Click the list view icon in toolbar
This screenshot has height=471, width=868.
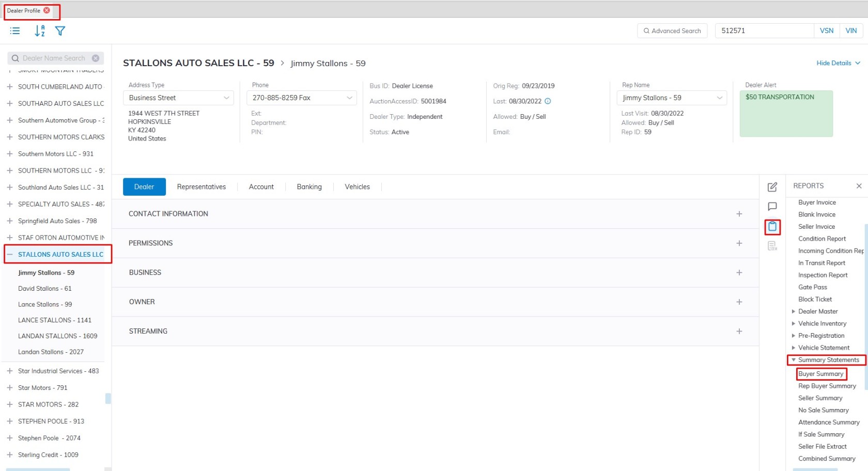point(15,31)
